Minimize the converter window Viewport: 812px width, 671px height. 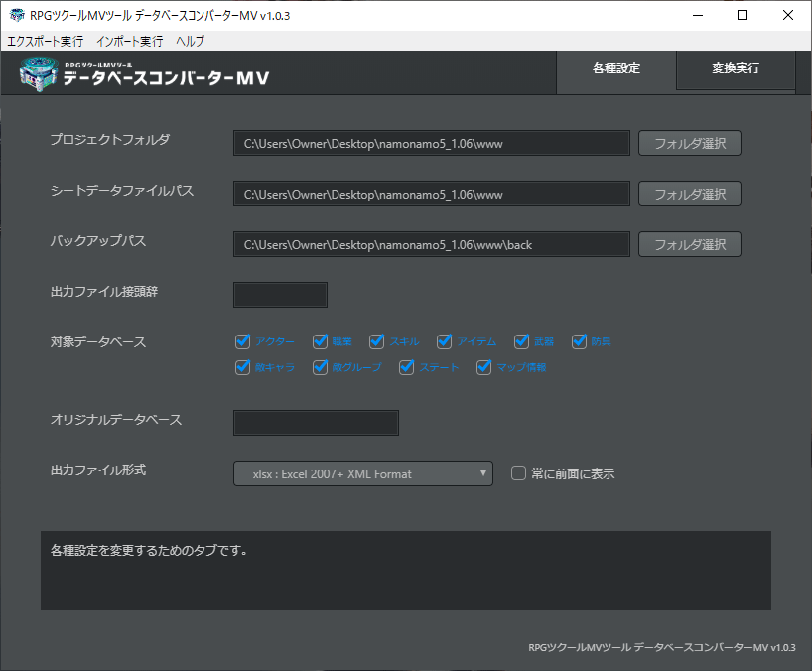[698, 15]
